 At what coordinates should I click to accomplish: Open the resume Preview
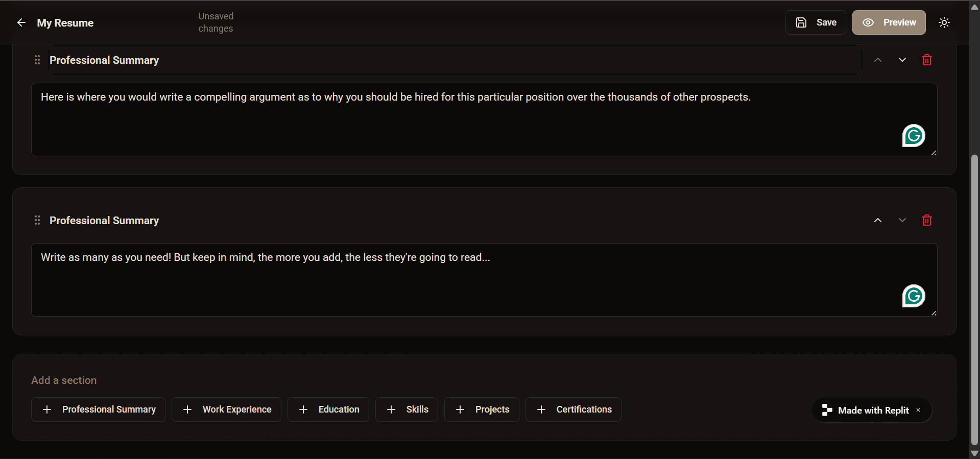pos(889,22)
